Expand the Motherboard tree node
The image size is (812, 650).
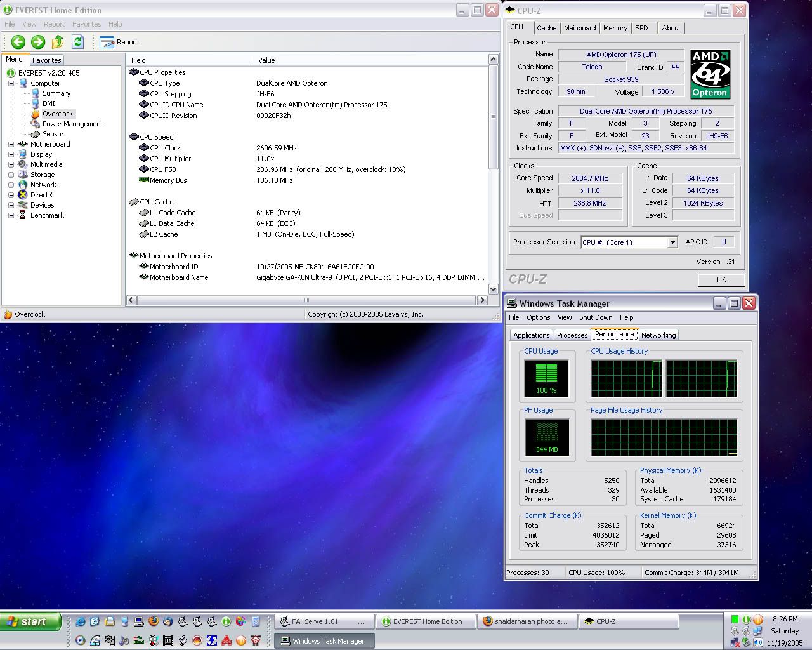click(11, 144)
